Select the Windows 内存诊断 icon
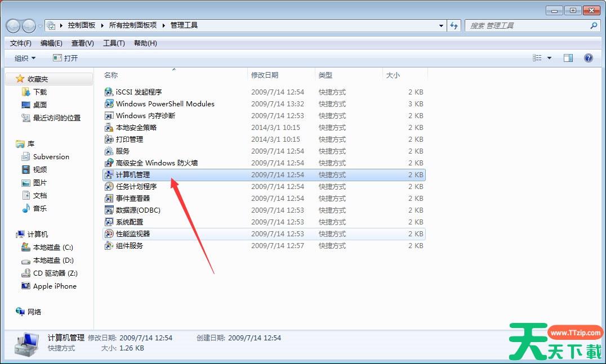Screen dimensions: 606x364 109,115
